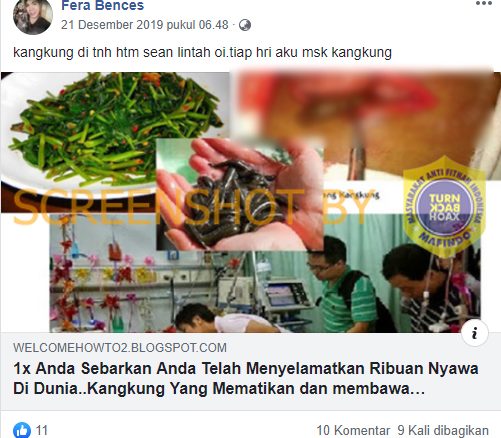Viewport: 501px width, 438px height.
Task: Click the SCREENSHOT BY watermark text
Action: point(190,207)
